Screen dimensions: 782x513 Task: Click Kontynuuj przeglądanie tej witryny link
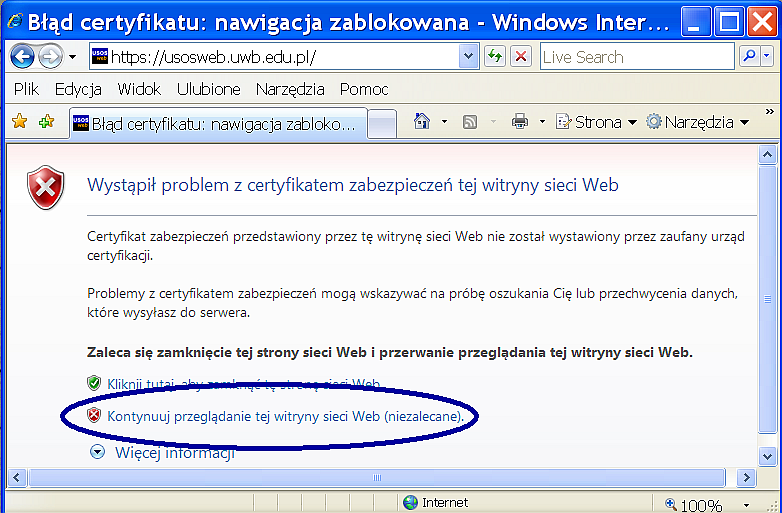(286, 416)
